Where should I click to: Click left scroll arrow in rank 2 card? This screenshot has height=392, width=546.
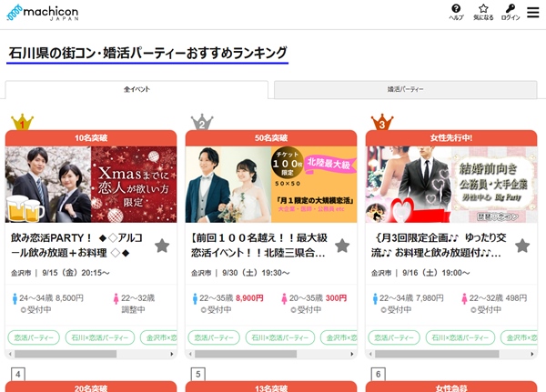pos(190,354)
